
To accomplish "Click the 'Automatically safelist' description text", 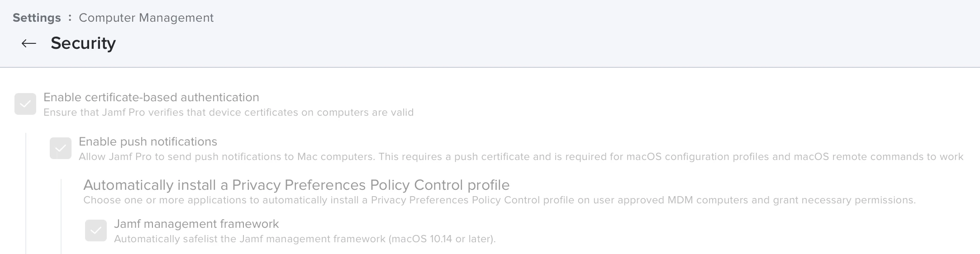I will pos(305,239).
